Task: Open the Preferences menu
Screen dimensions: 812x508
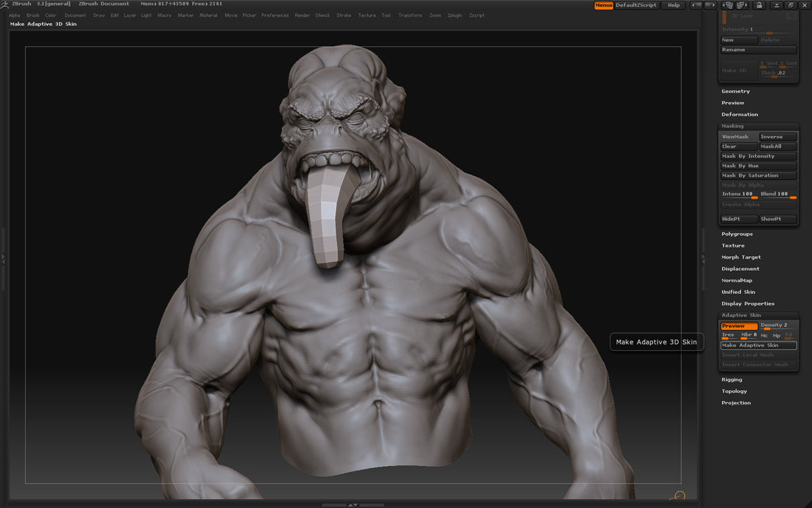Action: 275,16
